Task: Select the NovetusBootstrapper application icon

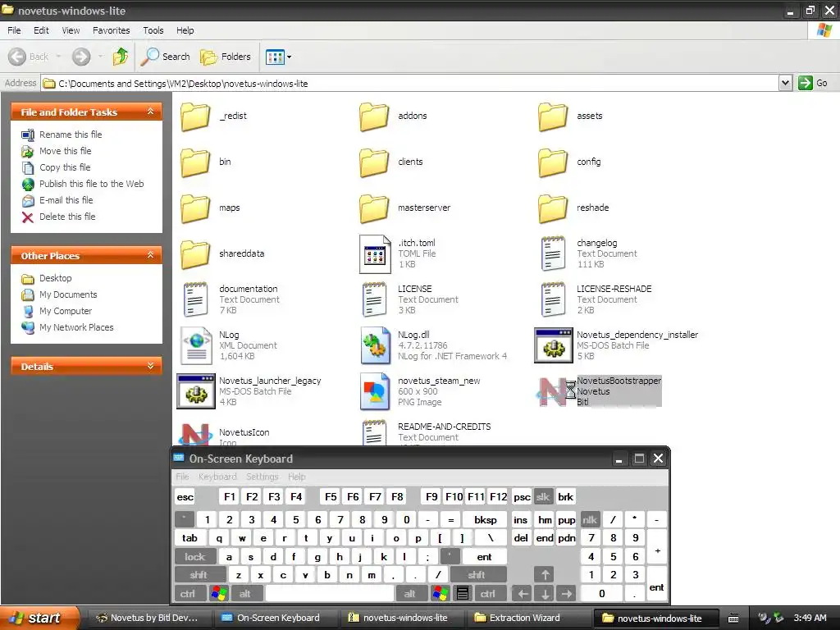Action: coord(554,391)
